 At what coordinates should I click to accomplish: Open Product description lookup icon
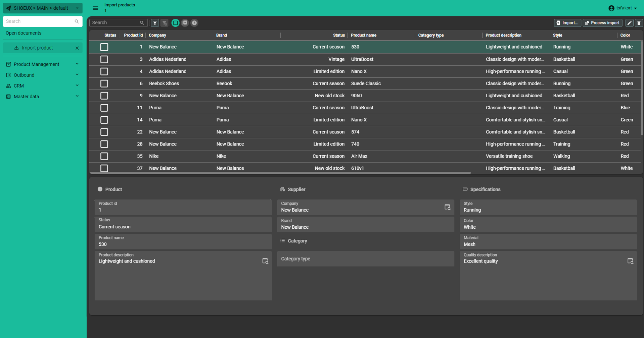pos(265,261)
